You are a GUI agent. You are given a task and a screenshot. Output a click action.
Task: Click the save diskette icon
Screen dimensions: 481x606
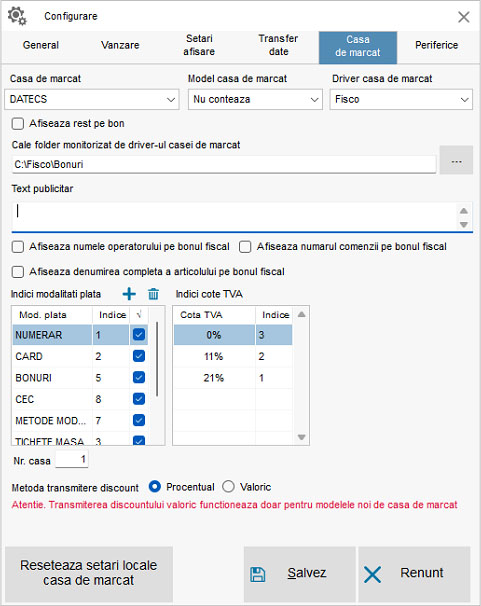coord(258,574)
